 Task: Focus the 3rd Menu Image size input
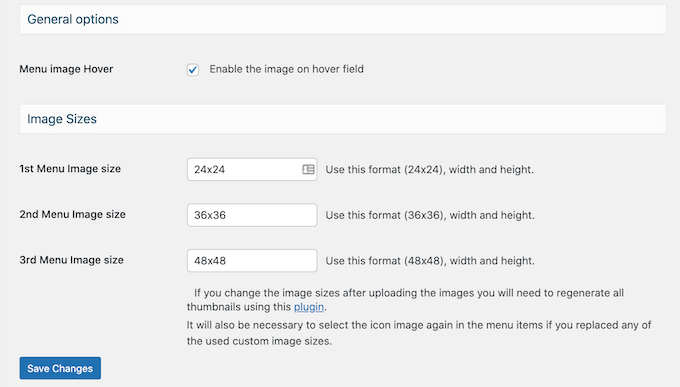pyautogui.click(x=252, y=260)
